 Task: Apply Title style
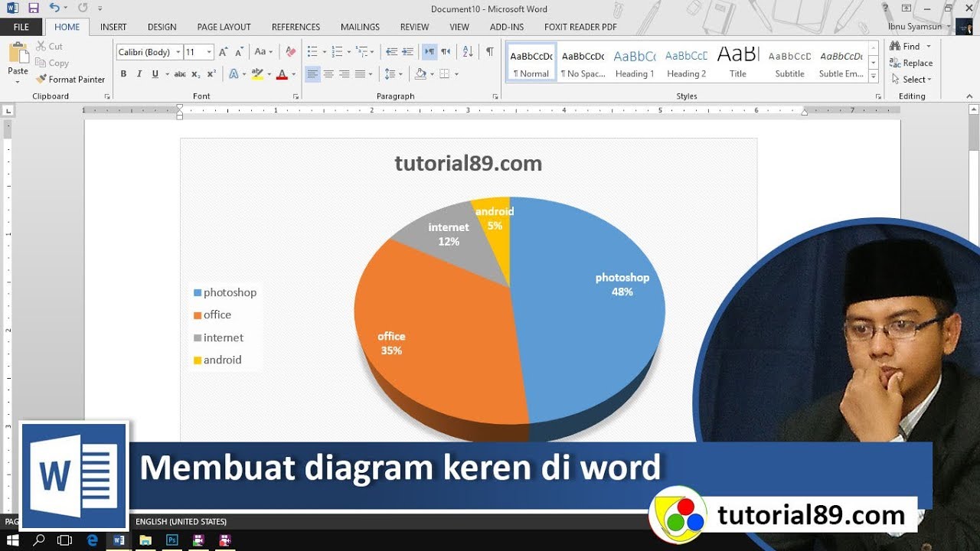coord(738,62)
